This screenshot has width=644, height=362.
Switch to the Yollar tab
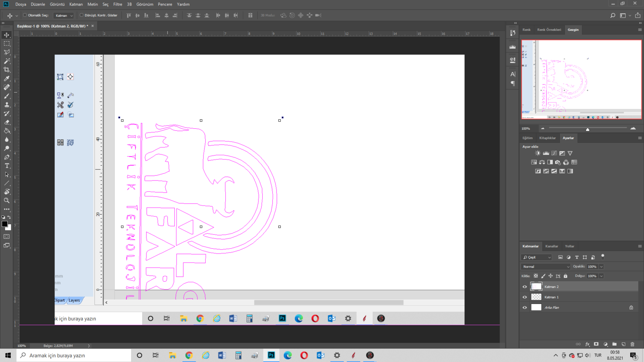point(570,246)
